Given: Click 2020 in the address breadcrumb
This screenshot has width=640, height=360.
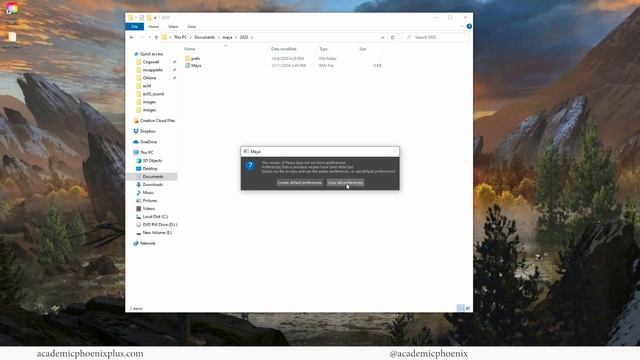Looking at the screenshot, I should coord(244,37).
